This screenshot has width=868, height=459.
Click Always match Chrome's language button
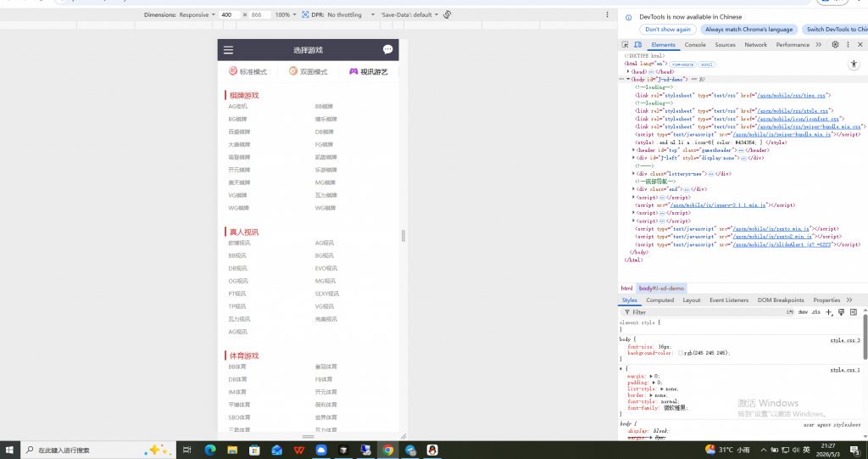[748, 30]
